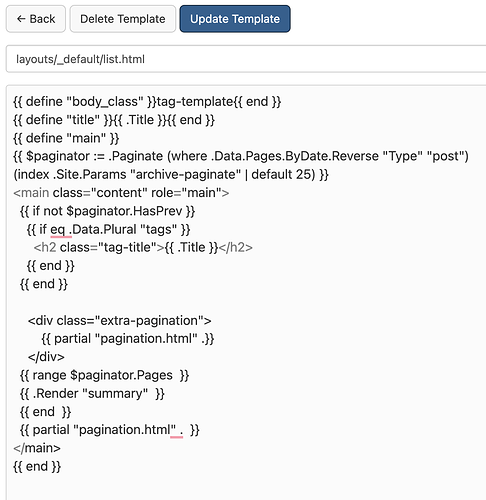Place cursor on define "title" line
Image resolution: width=486 pixels, height=500 pixels.
114,120
